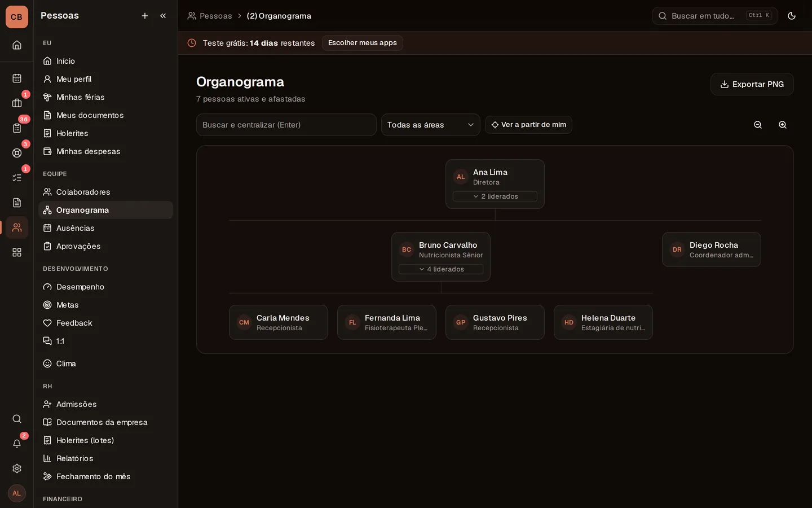Collapse the Pessoas sidebar with the double chevron
Viewport: 812px width, 508px height.
pos(163,16)
